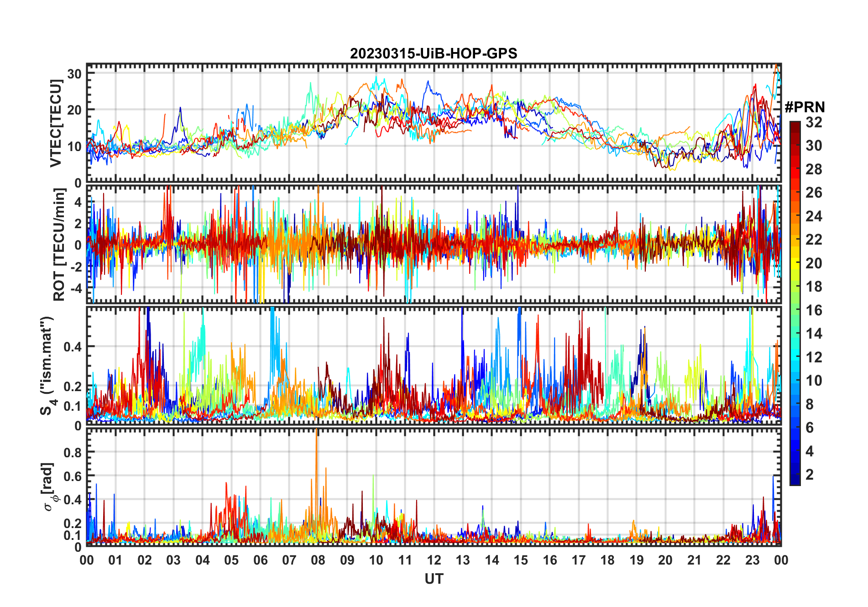Click colorbar tick label 20
Image resolution: width=868 pixels, height=607 pixels.
tap(814, 263)
